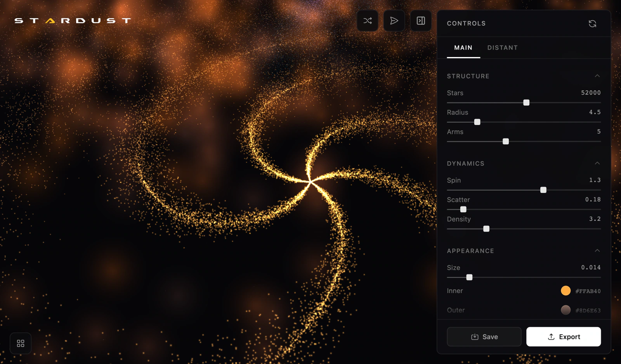This screenshot has width=621, height=364.
Task: Click the Size value 0.014
Action: [591, 267]
